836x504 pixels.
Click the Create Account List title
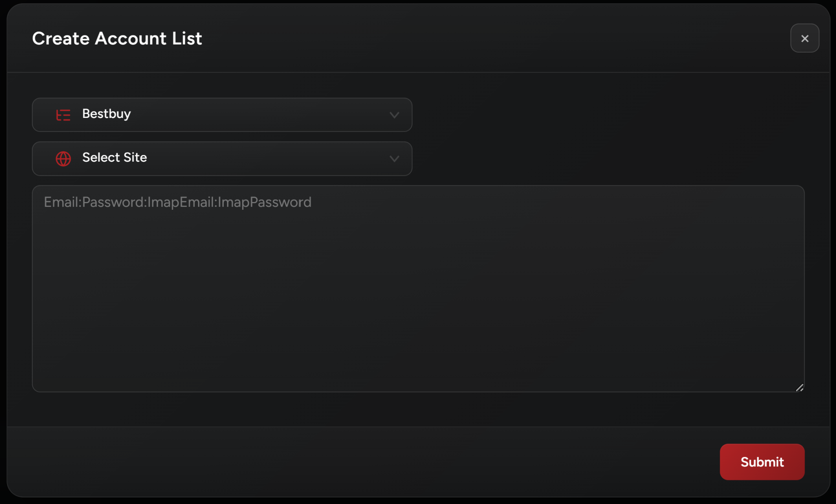click(117, 38)
